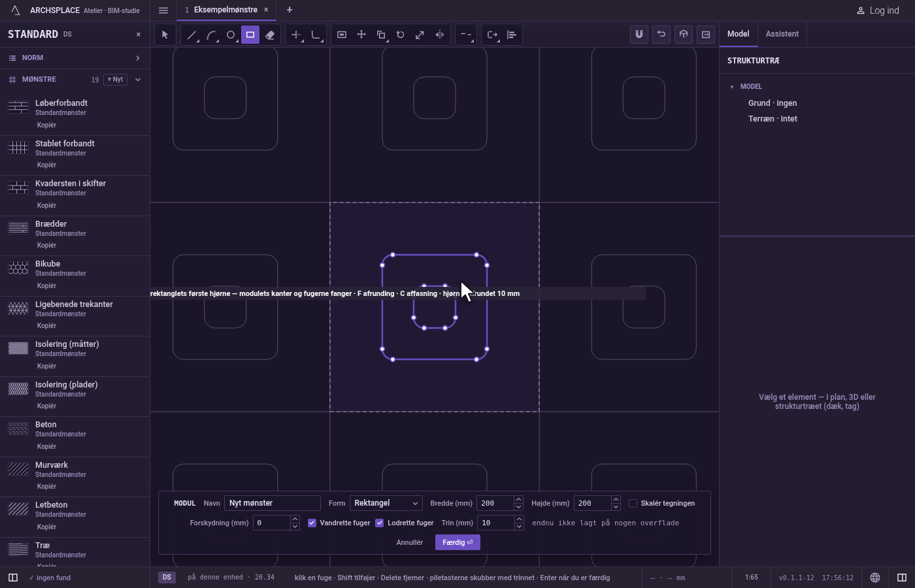Image resolution: width=915 pixels, height=588 pixels.
Task: Open the 3D cube view icon
Action: coord(684,34)
